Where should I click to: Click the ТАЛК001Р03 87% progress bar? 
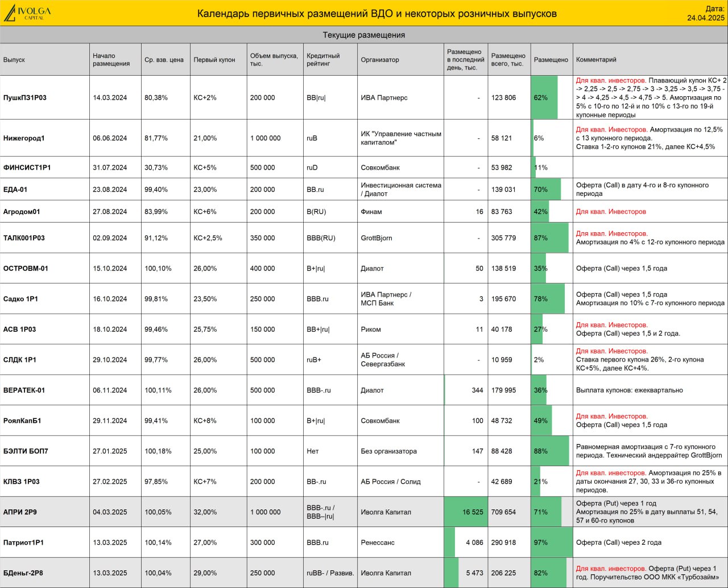point(550,238)
